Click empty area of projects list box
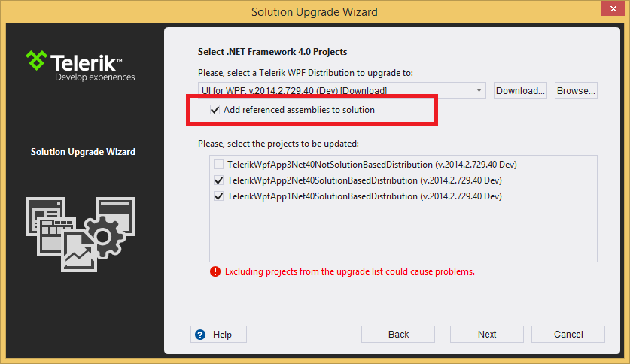 click(403, 233)
